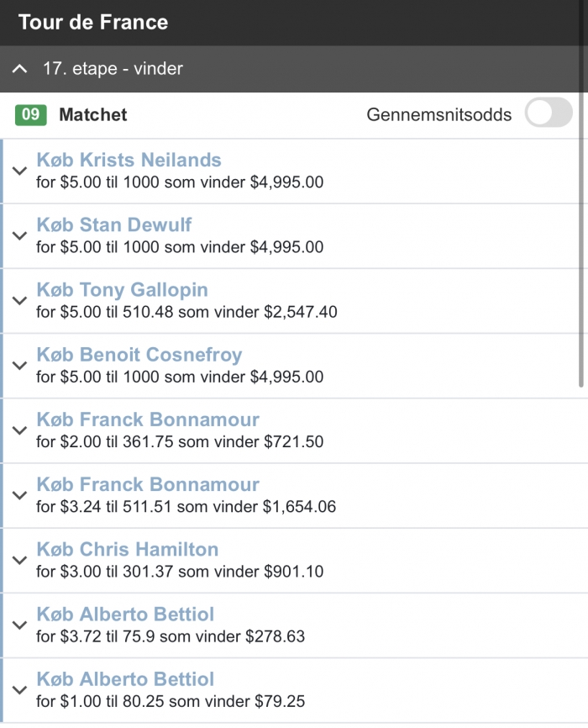Select the Køb Chris Hamilton entry
The width and height of the screenshot is (588, 728).
[128, 549]
